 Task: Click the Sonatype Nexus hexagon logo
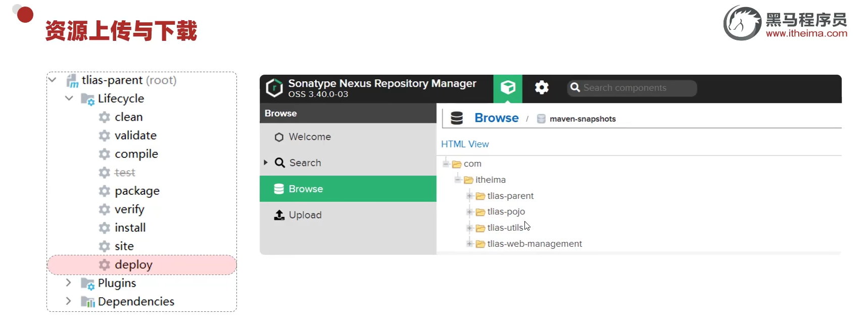point(274,88)
